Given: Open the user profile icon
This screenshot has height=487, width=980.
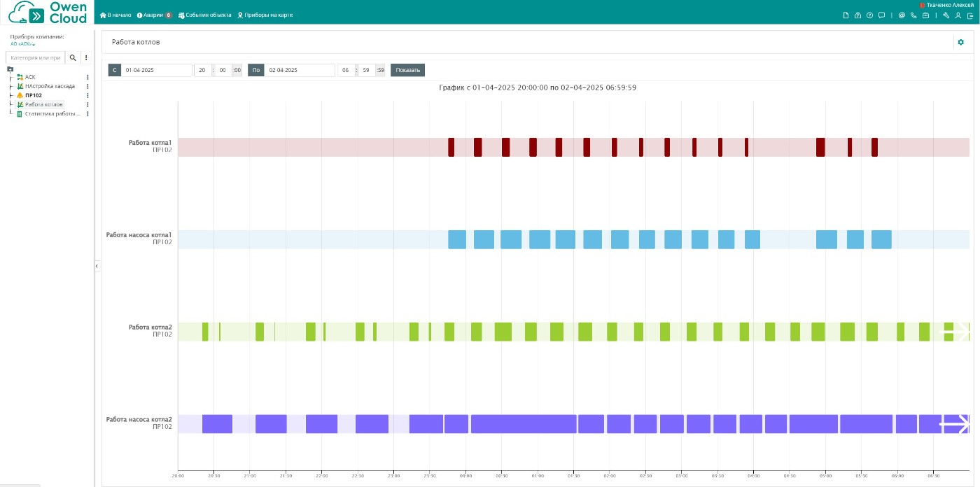Looking at the screenshot, I should (x=958, y=15).
